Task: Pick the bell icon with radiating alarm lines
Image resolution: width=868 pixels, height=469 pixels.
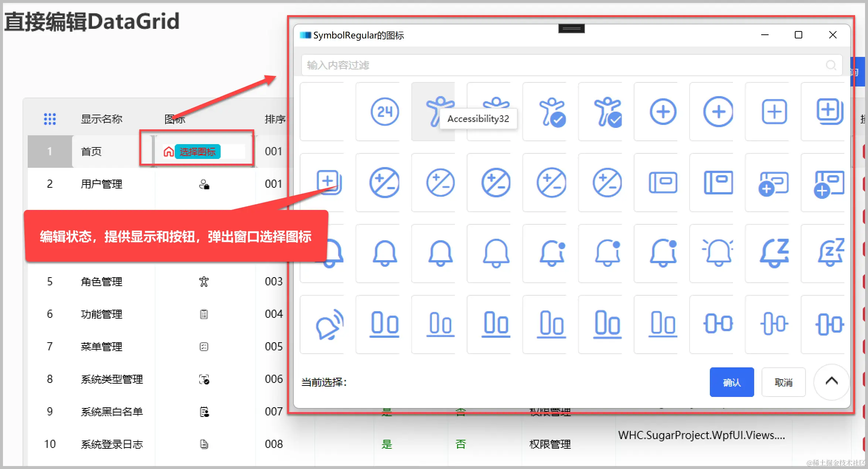Action: tap(718, 253)
